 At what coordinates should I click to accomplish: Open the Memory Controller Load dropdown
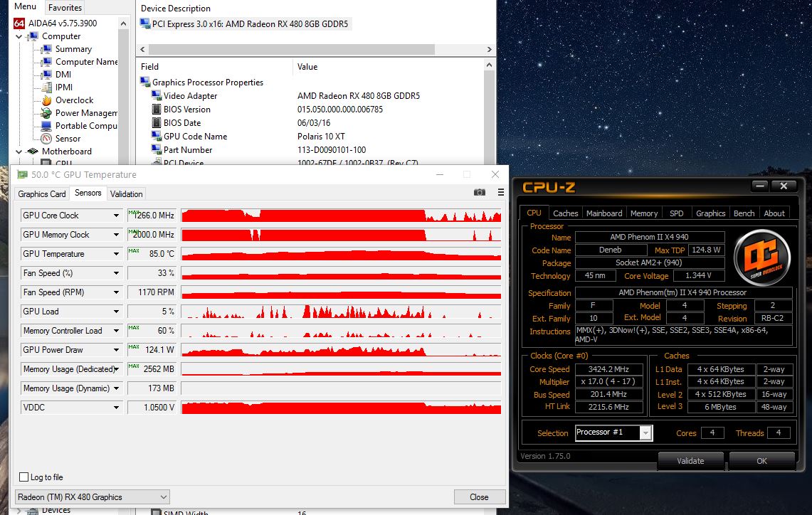click(117, 330)
